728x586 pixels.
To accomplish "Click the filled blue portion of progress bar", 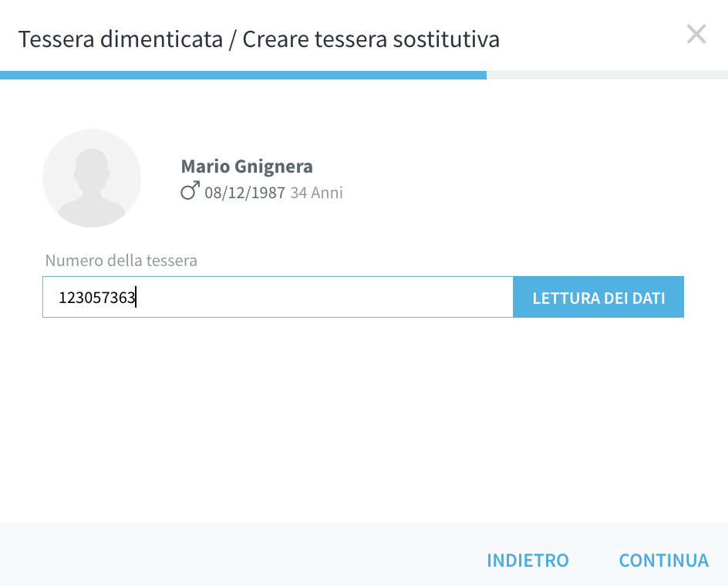I will pos(243,76).
